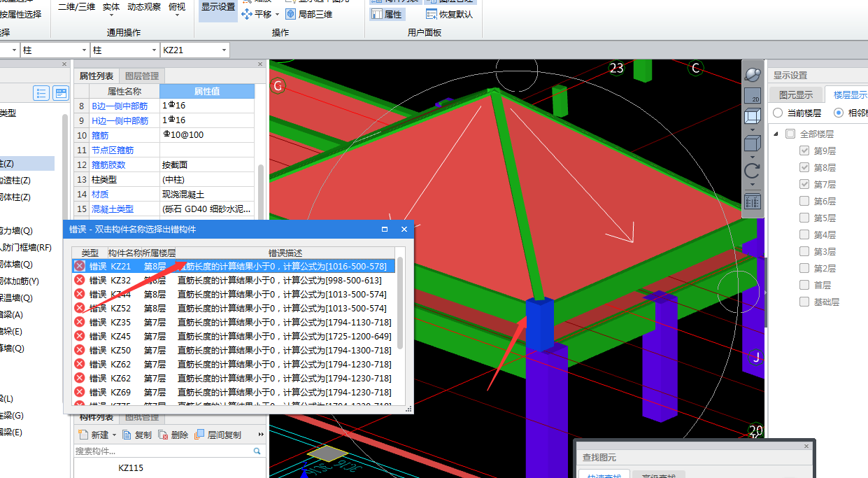Open the 构件列表 tab
Viewport: 868px width, 478px height.
[97, 417]
